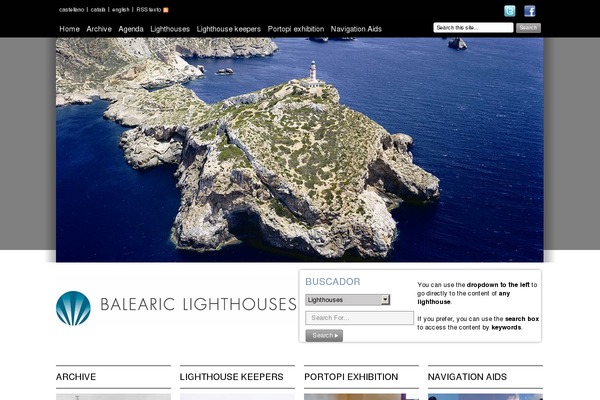This screenshot has height=400, width=600.
Task: Open Agenda in navigation menu
Action: coord(131,29)
